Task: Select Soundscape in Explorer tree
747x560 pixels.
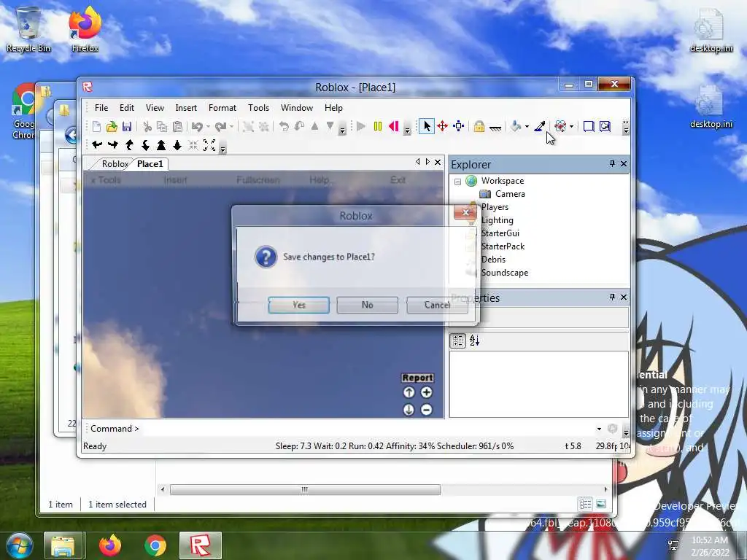Action: [x=505, y=273]
